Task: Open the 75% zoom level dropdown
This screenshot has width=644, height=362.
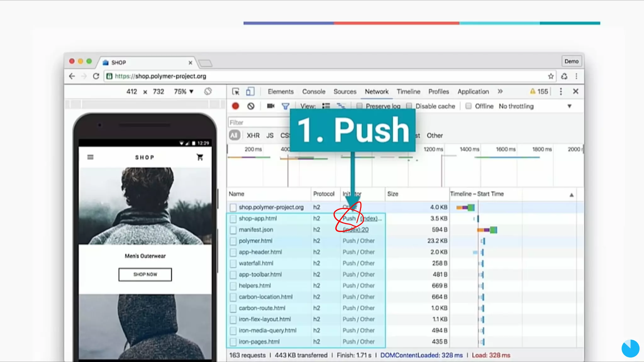Action: (184, 91)
